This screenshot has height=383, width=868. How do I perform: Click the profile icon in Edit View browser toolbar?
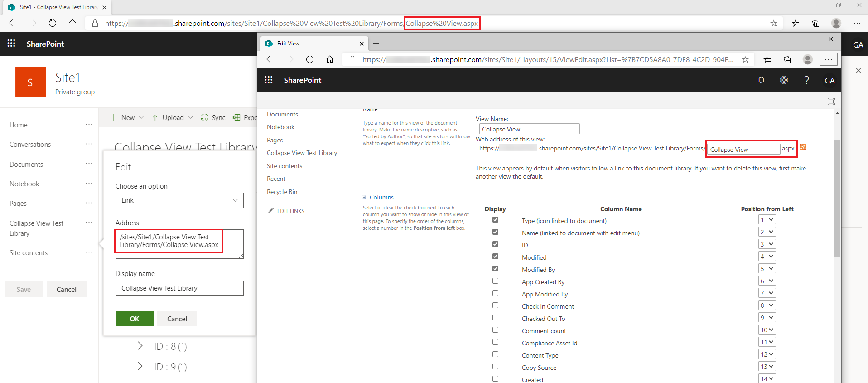click(x=807, y=59)
